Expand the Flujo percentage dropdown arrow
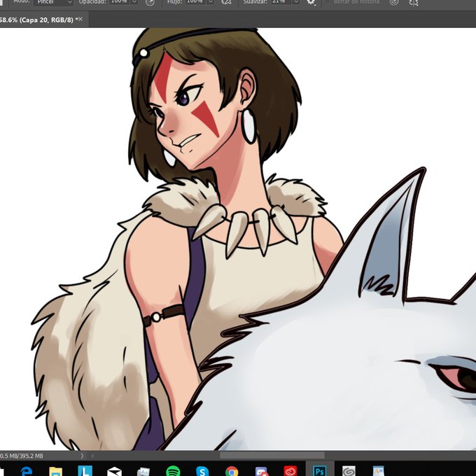 [210, 2]
